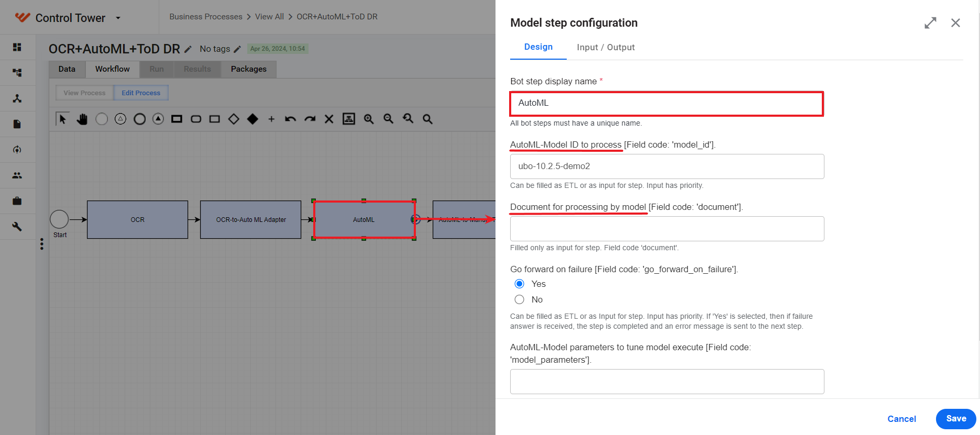The height and width of the screenshot is (435, 980).
Task: Add a thick-bordered rectangle task shape
Action: [177, 119]
